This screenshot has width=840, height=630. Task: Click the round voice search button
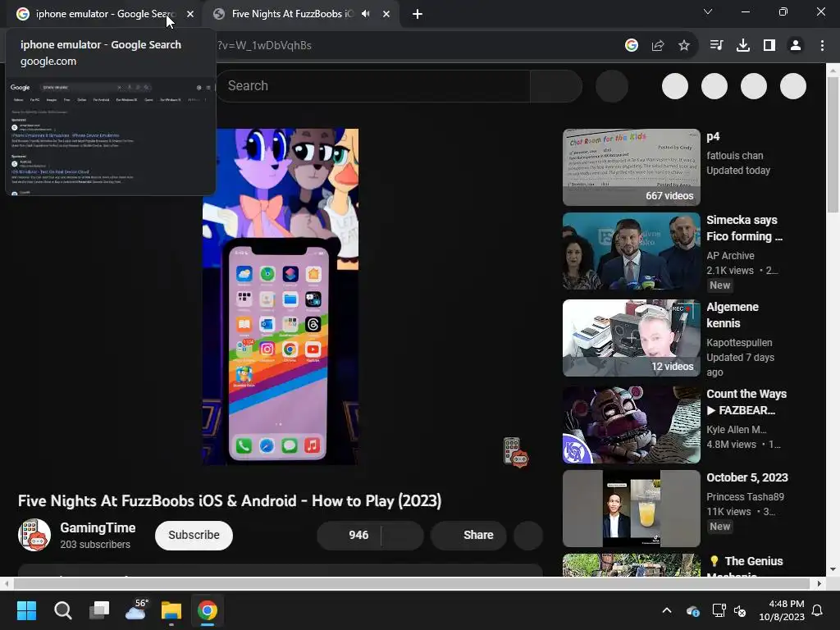coord(612,85)
